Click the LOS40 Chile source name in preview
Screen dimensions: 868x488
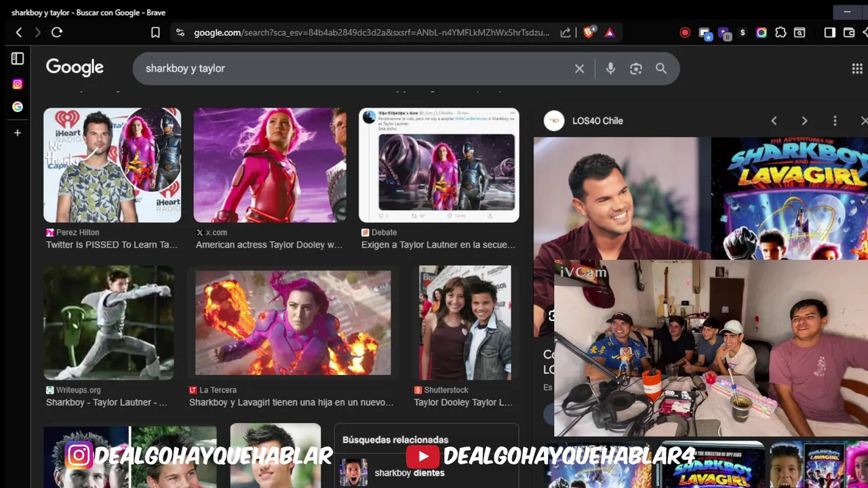(x=597, y=121)
